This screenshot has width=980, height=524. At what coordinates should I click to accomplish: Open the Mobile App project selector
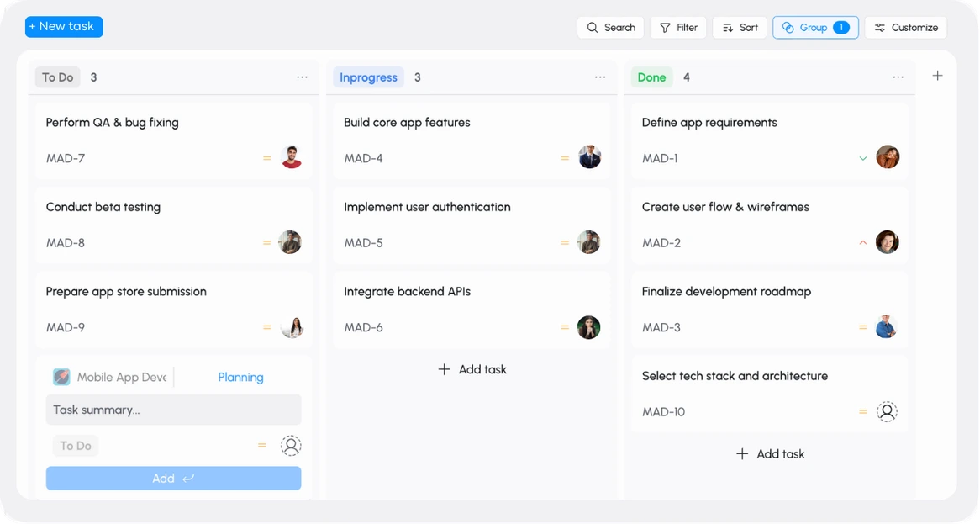coord(111,378)
